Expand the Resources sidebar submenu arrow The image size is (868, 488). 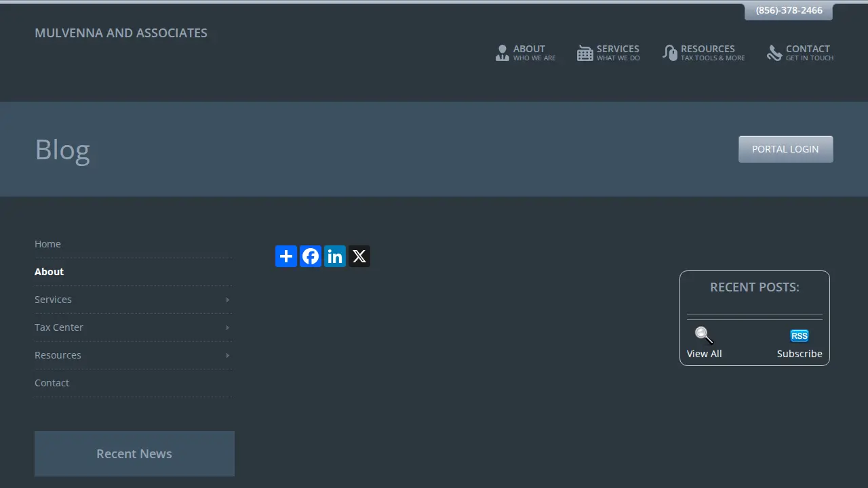point(227,355)
